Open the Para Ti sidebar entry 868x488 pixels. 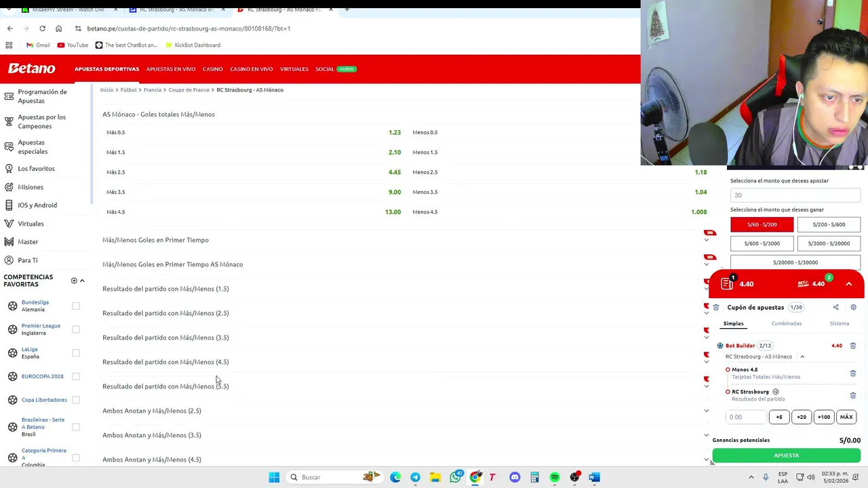point(28,260)
